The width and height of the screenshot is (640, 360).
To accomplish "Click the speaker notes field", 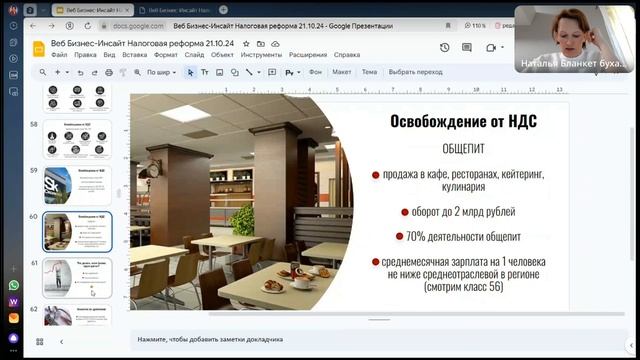I will click(x=378, y=340).
